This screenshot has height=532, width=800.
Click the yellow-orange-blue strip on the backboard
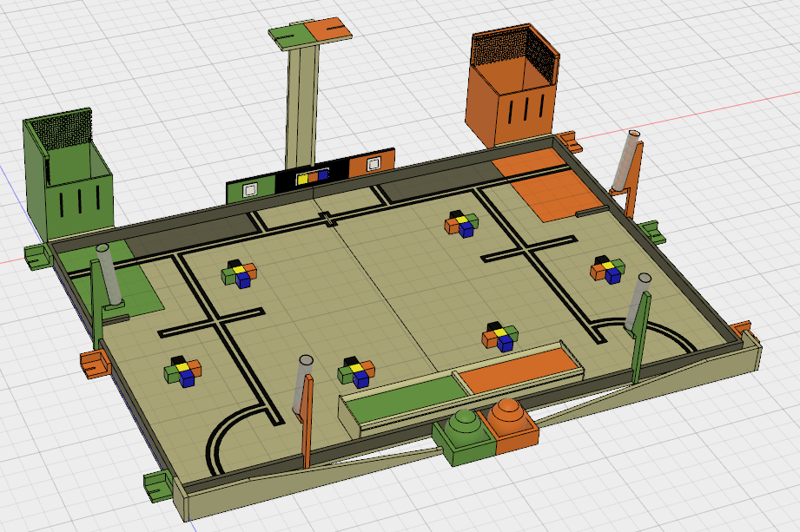click(x=312, y=177)
